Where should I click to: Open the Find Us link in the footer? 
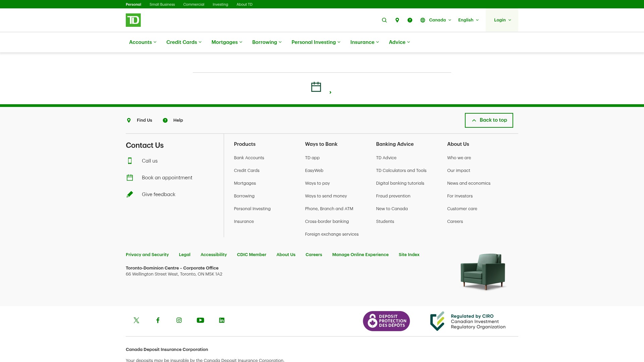144,120
